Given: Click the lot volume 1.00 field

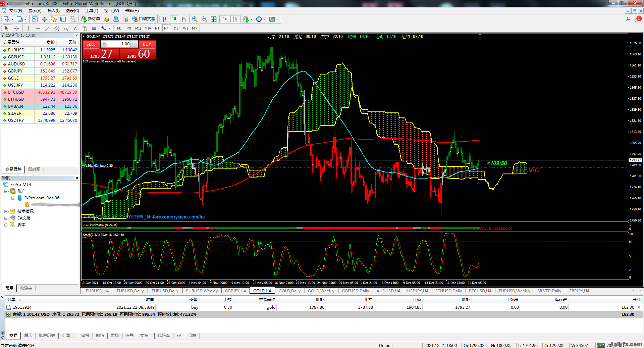Looking at the screenshot, I should tap(119, 44).
